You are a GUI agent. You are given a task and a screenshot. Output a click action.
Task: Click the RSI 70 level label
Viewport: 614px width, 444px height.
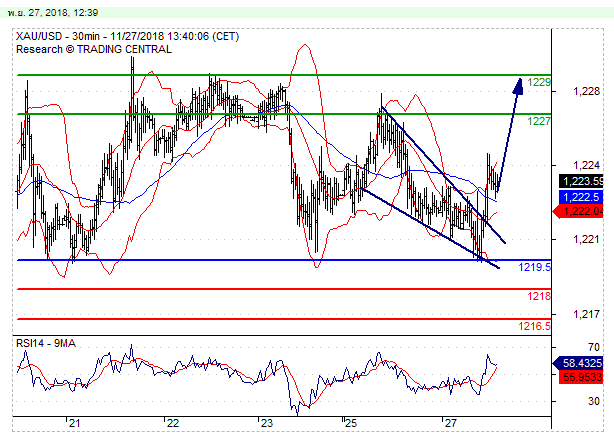click(594, 347)
